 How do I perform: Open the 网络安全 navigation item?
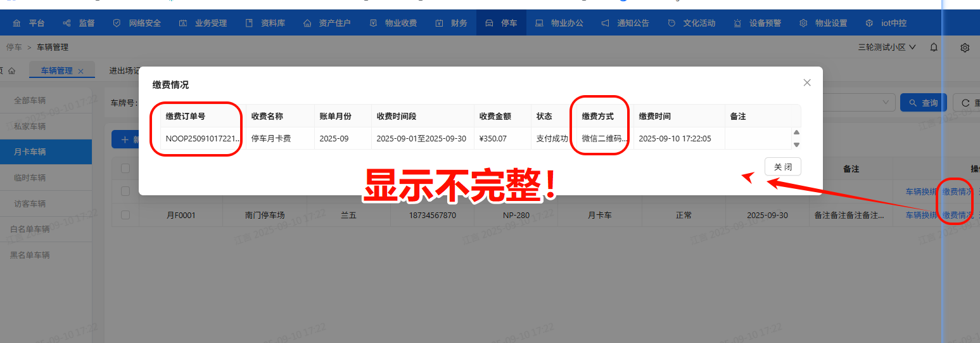(x=137, y=23)
